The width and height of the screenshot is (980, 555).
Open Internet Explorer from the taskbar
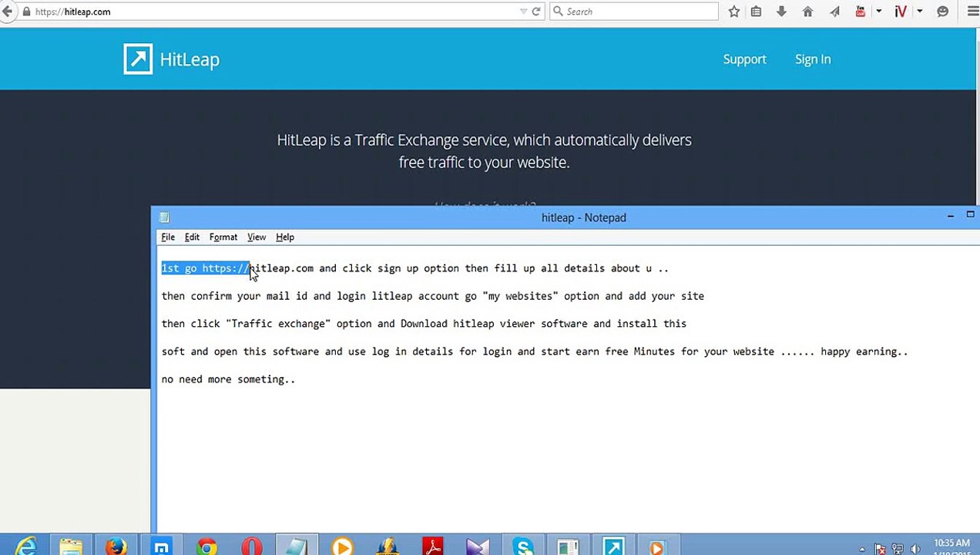[26, 546]
